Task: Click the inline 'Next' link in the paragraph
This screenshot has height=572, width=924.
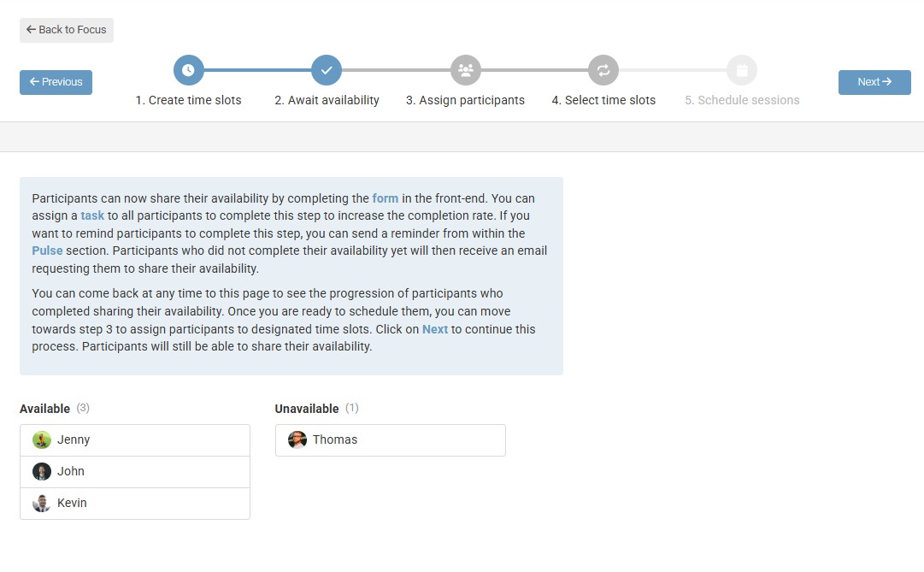Action: tap(435, 329)
